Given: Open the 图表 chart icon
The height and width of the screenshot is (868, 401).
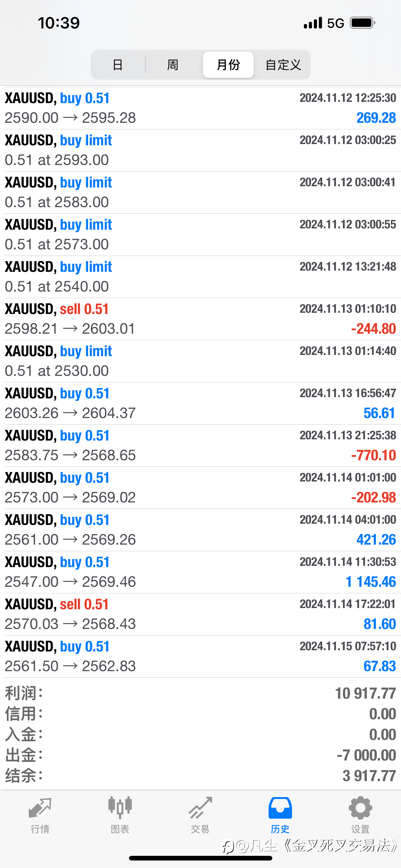Looking at the screenshot, I should pos(120,808).
